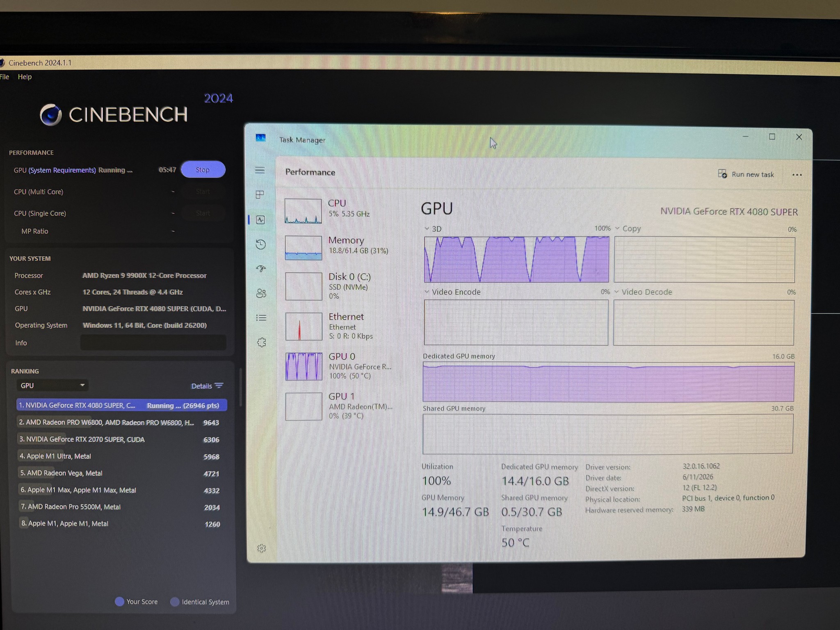Open the Video Decode graph dropdown
The image size is (840, 630).
616,292
